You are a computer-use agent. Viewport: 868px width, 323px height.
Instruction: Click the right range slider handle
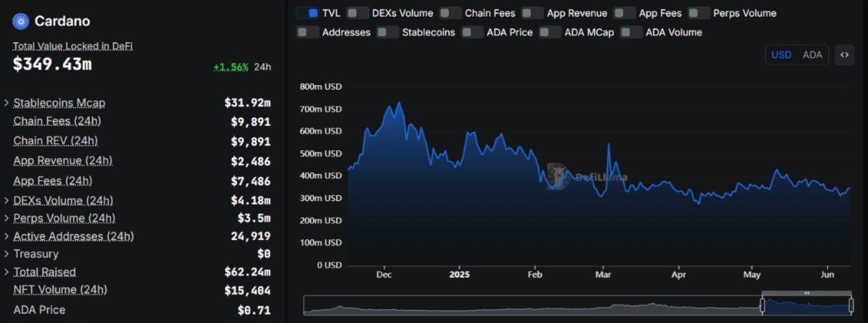(x=850, y=305)
